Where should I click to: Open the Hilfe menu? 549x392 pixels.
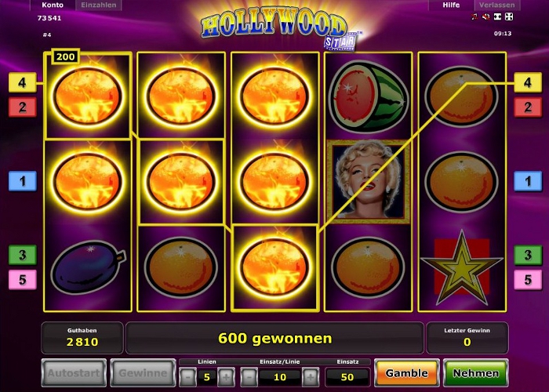(x=451, y=5)
